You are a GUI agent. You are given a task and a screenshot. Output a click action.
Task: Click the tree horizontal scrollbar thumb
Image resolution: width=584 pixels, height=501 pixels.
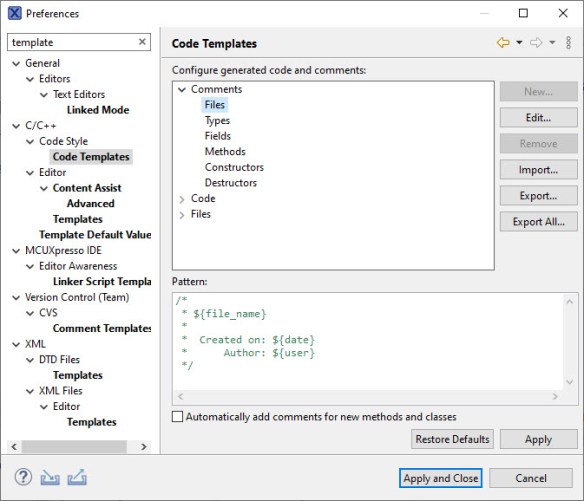click(74, 446)
